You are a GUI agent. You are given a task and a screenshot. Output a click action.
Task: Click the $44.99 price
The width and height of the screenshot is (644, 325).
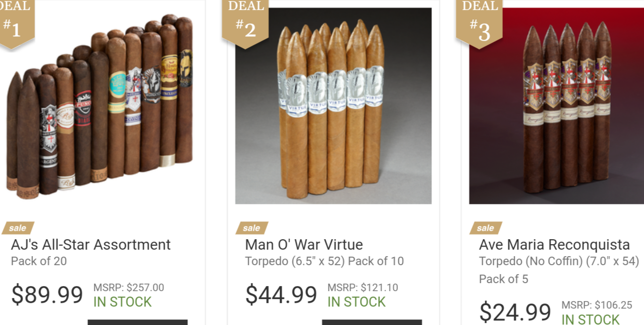(281, 295)
